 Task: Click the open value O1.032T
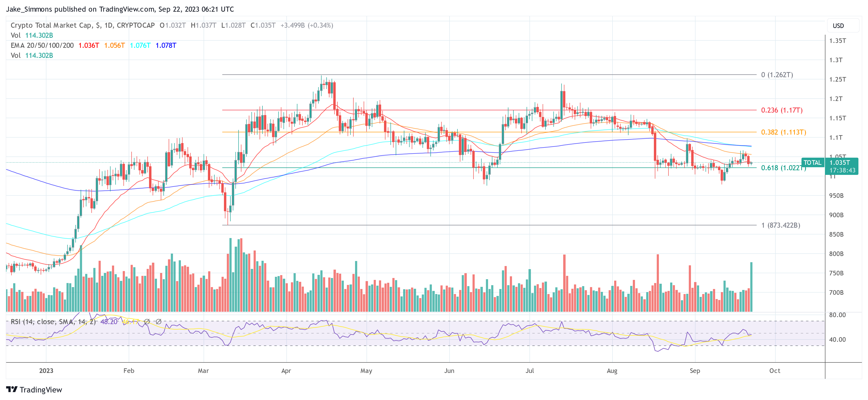click(173, 25)
